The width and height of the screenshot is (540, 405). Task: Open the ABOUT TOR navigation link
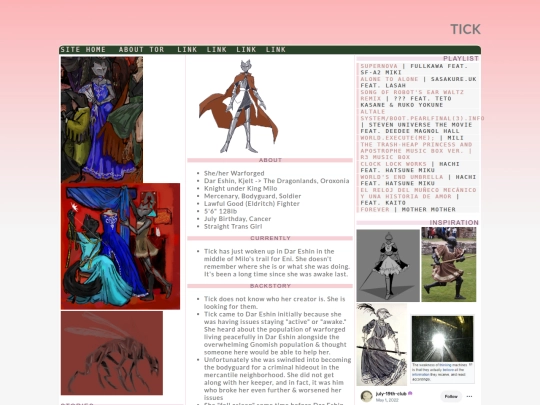[142, 50]
